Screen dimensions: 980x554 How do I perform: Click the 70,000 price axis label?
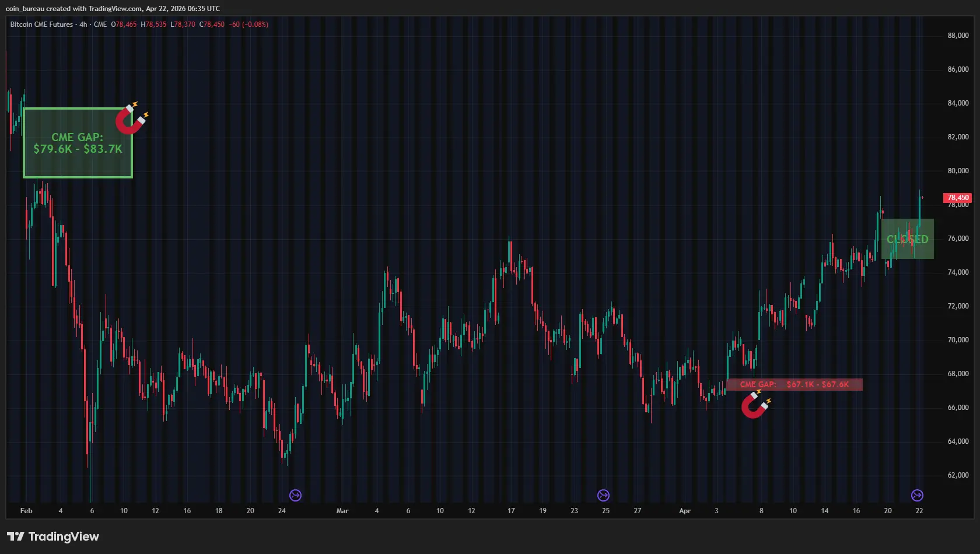click(x=958, y=340)
